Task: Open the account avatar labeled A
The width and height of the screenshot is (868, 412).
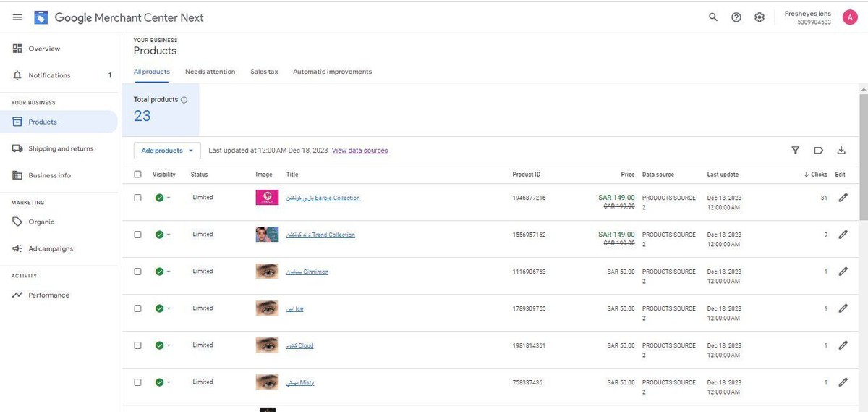Action: coord(850,17)
